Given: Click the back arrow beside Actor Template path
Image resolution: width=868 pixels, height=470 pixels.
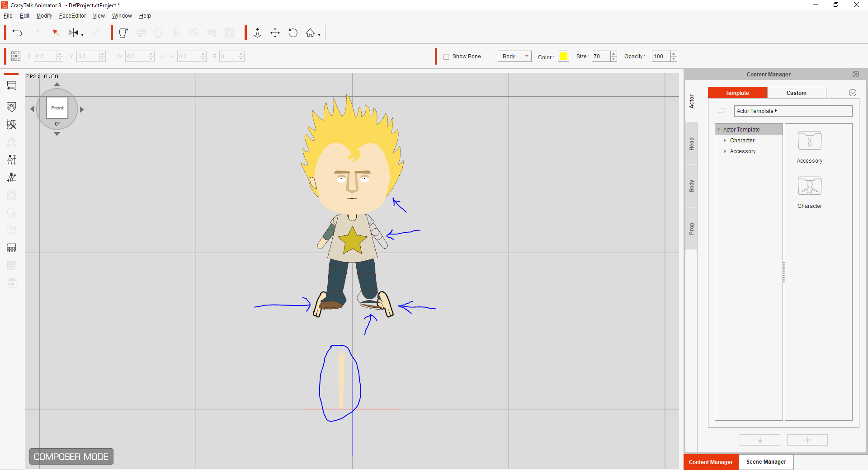Looking at the screenshot, I should pos(722,111).
